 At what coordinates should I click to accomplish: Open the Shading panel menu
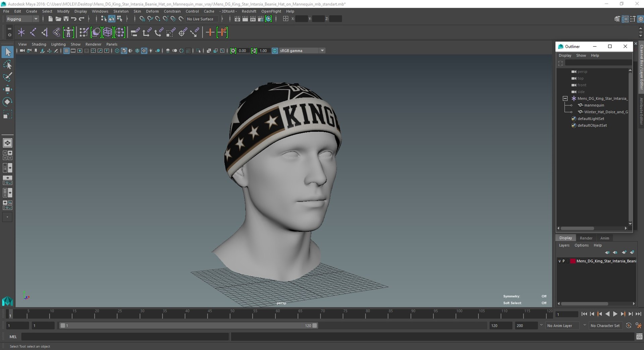pyautogui.click(x=39, y=44)
